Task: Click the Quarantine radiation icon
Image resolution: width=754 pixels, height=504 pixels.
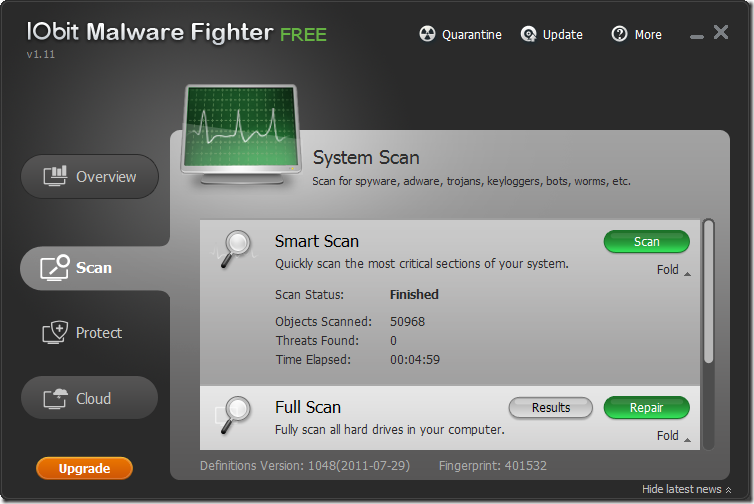Action: 427,34
